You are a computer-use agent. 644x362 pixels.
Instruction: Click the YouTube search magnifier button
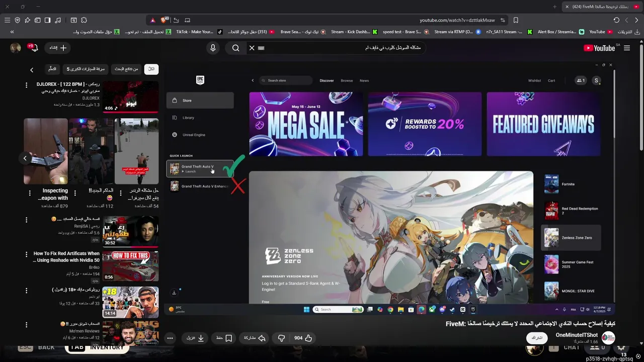point(235,48)
